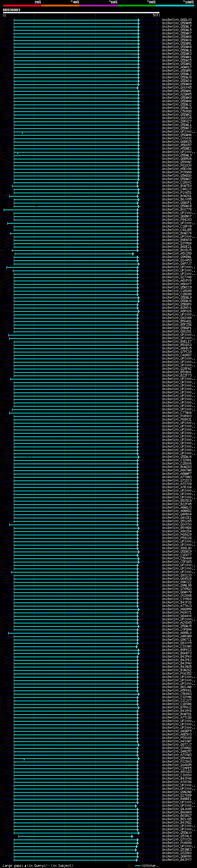Select the UniRef100_A8XPY9 label
The width and height of the screenshot is (197, 868).
click(x=176, y=281)
